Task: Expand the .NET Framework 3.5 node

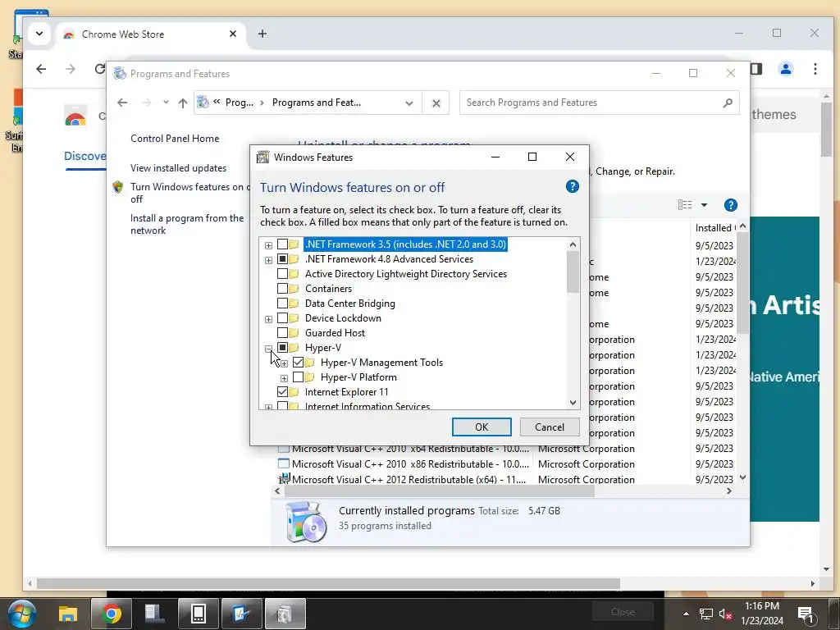Action: tap(268, 245)
